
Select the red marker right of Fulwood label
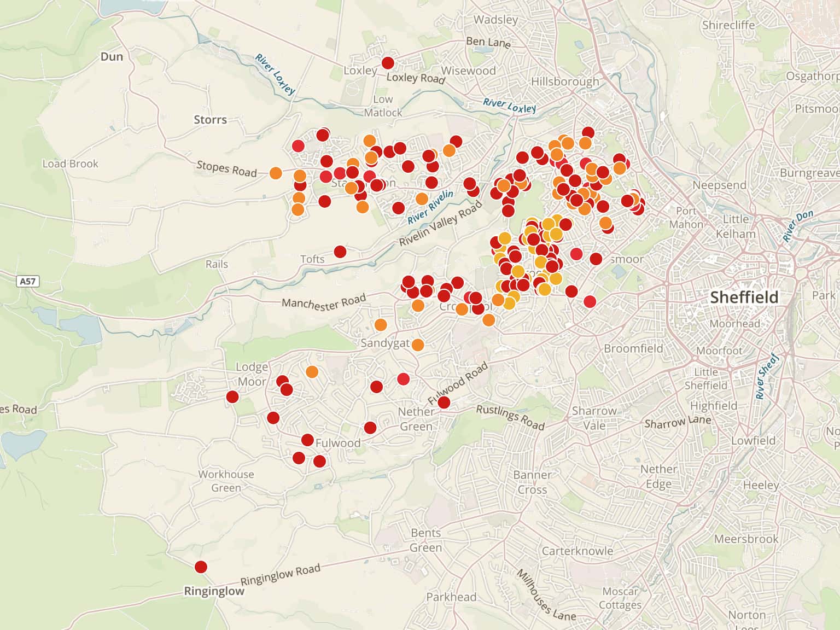tap(370, 428)
